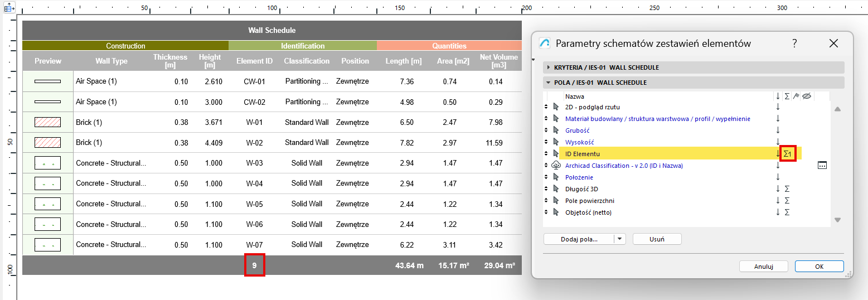Click the pointer icon beside Materiał budowlany

[x=555, y=119]
